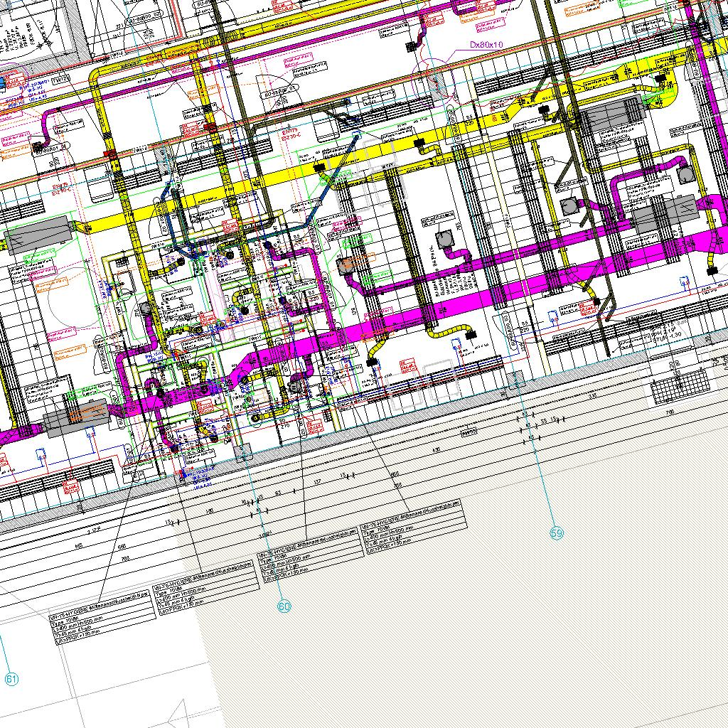
Task: Select the purple Dx80x10 label
Action: (486, 44)
